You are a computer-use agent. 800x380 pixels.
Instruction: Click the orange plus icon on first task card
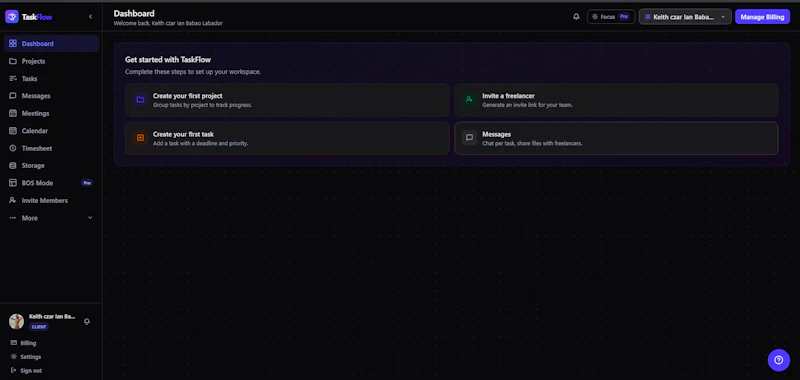click(x=140, y=138)
